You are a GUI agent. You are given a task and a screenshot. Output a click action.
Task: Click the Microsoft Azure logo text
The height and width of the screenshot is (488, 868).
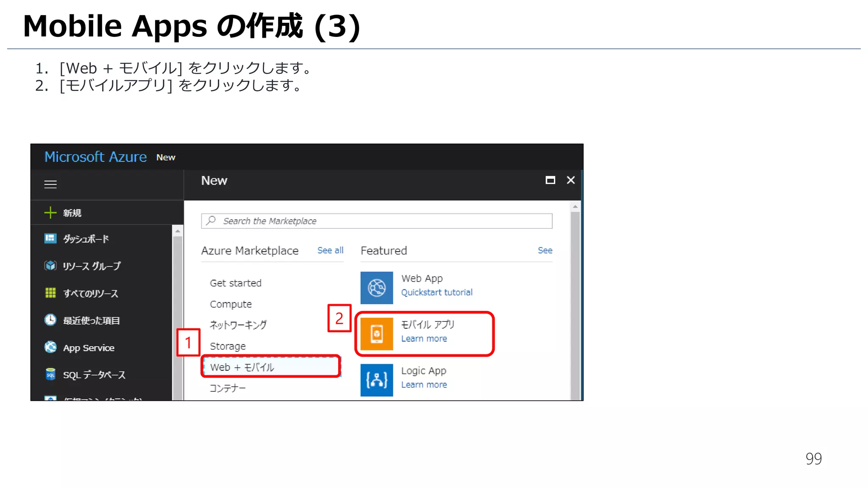click(x=96, y=157)
